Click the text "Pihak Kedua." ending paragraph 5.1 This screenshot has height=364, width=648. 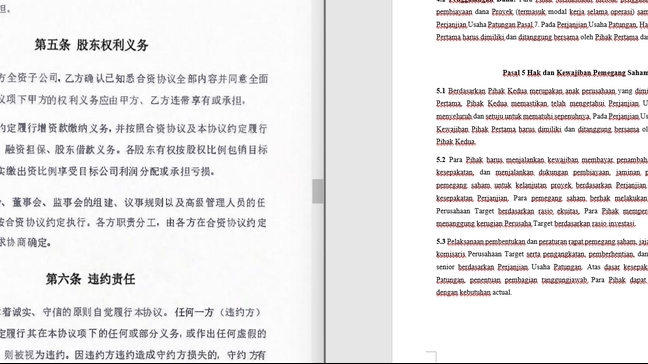click(455, 142)
